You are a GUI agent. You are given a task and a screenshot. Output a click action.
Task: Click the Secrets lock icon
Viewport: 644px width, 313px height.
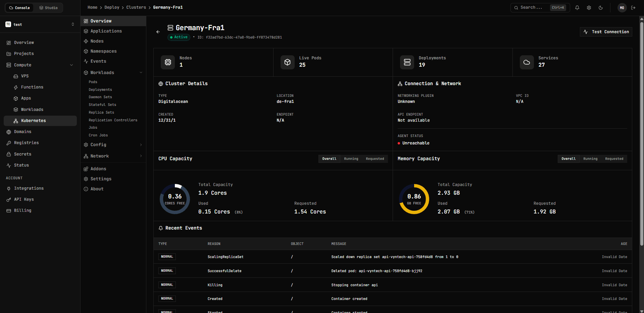[9, 154]
